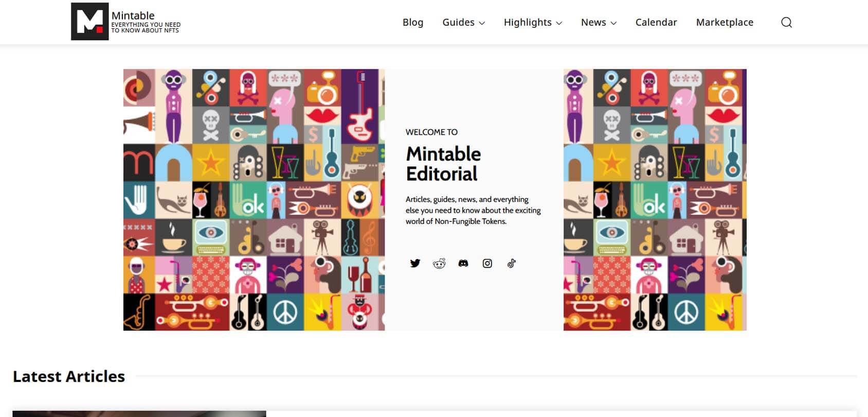Click the 'Everything you need to know' tagline
Image resolution: width=868 pixels, height=417 pixels.
click(146, 27)
